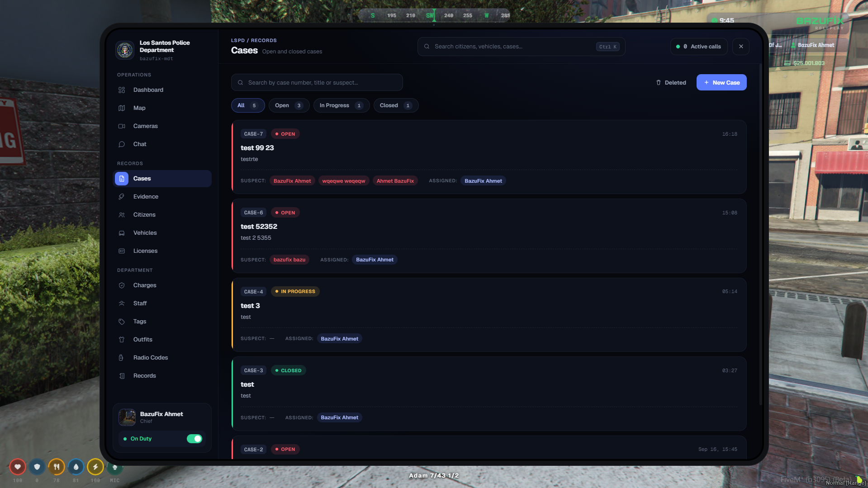Click the Licenses card icon
868x488 pixels.
(122, 251)
